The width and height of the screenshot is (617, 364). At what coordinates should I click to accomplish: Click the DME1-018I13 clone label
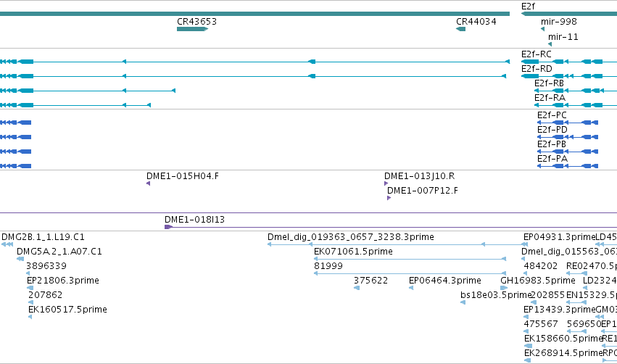pos(194,220)
